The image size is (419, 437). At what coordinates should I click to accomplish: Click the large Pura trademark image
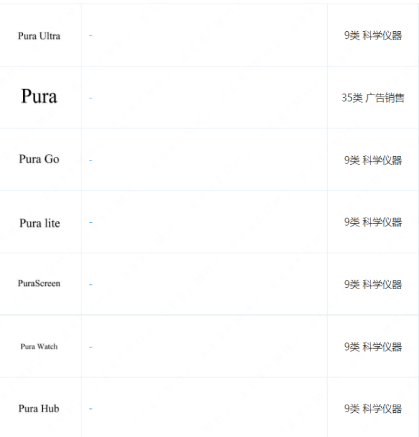click(39, 96)
